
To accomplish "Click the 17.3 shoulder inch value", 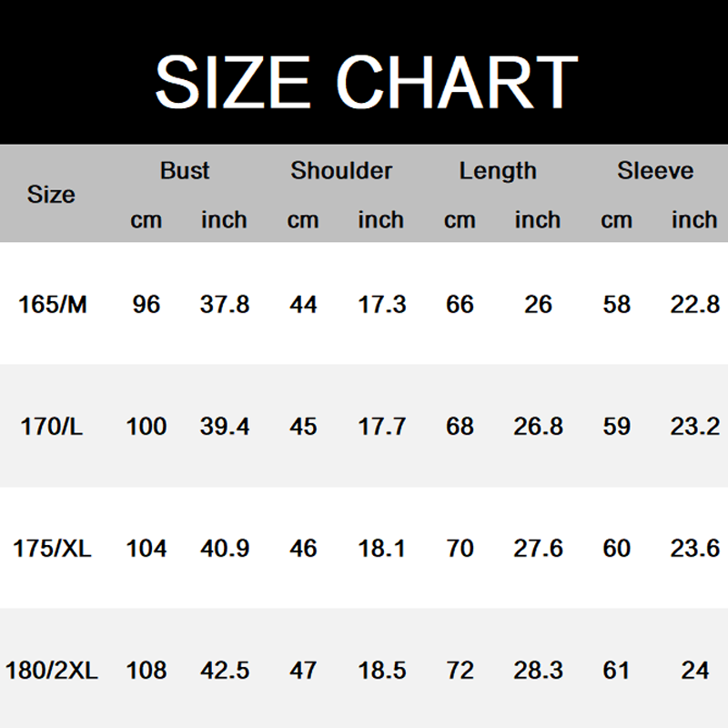I will coord(381,304).
